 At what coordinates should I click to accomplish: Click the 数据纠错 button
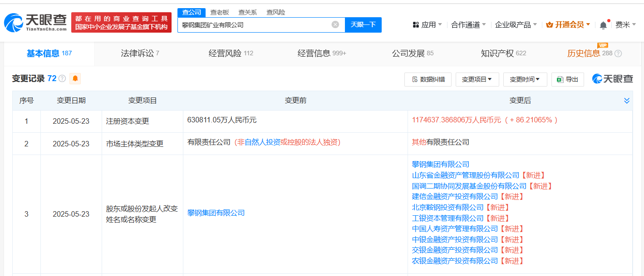click(428, 79)
